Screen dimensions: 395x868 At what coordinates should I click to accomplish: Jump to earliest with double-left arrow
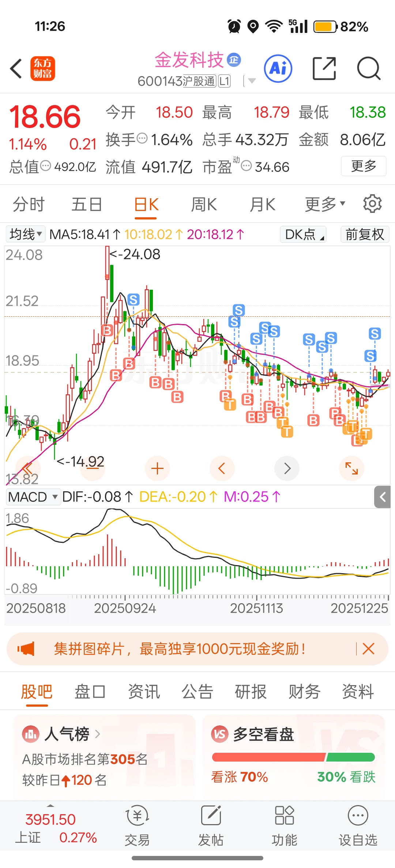click(x=28, y=468)
